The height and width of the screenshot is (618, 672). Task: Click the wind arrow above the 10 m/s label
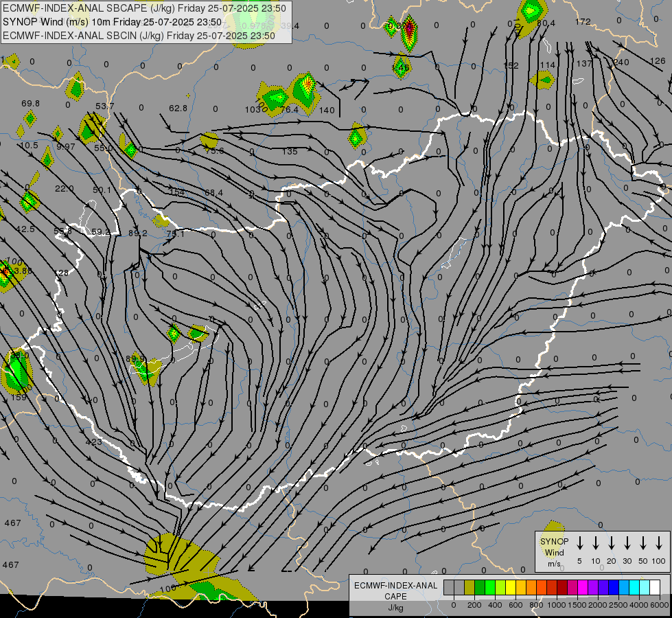(x=595, y=543)
